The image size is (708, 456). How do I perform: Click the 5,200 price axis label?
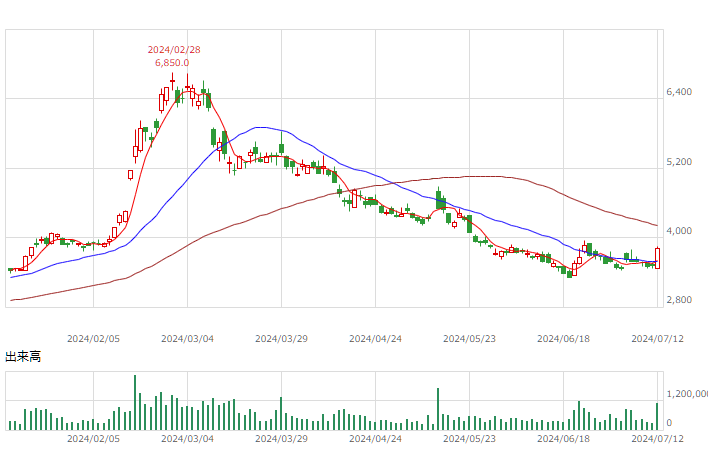coord(679,162)
